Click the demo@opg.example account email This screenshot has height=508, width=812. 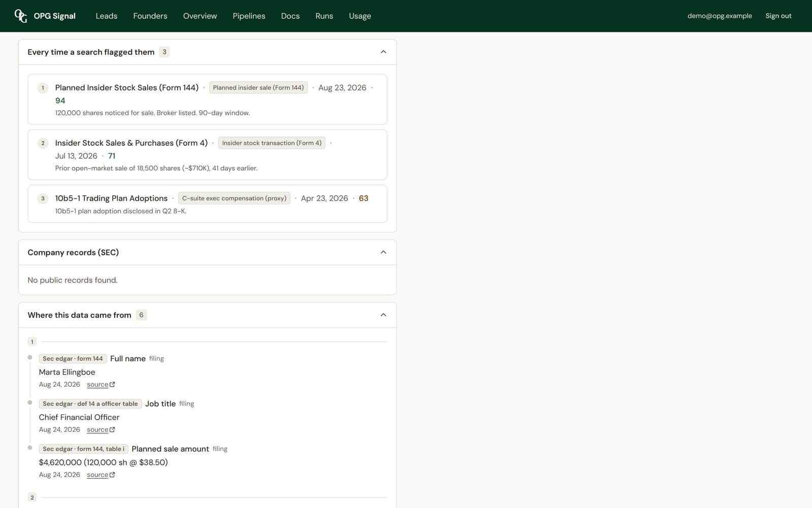tap(720, 16)
